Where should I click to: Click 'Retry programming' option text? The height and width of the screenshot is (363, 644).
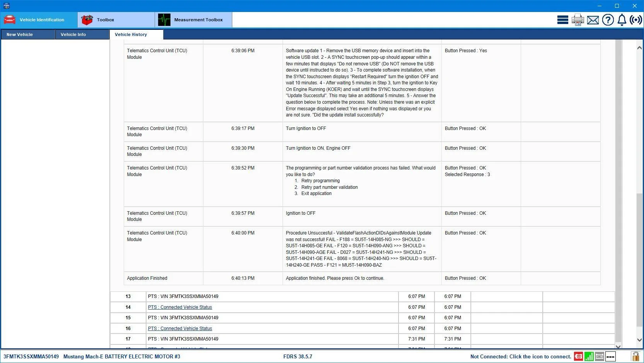click(320, 181)
